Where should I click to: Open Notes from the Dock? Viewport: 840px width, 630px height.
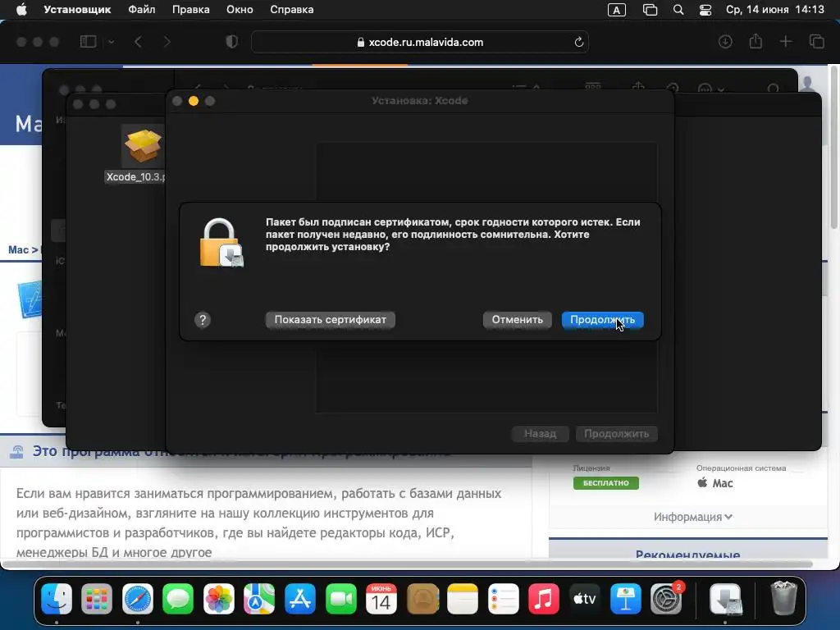point(463,598)
